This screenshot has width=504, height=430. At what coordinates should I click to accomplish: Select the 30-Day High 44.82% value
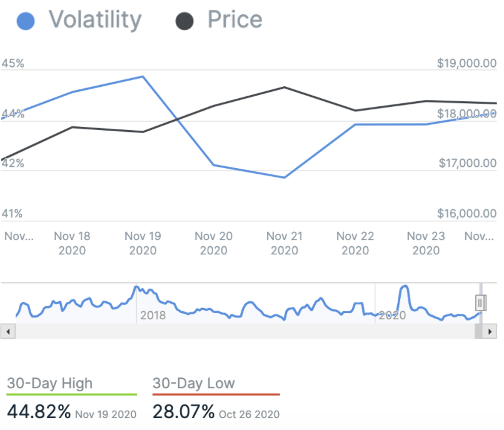coord(39,412)
